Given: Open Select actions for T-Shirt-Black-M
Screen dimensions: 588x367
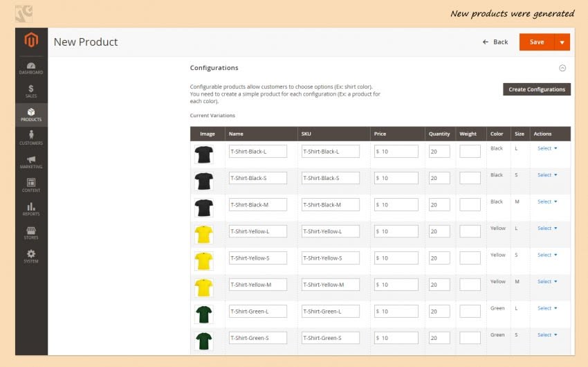Looking at the screenshot, I should (547, 202).
